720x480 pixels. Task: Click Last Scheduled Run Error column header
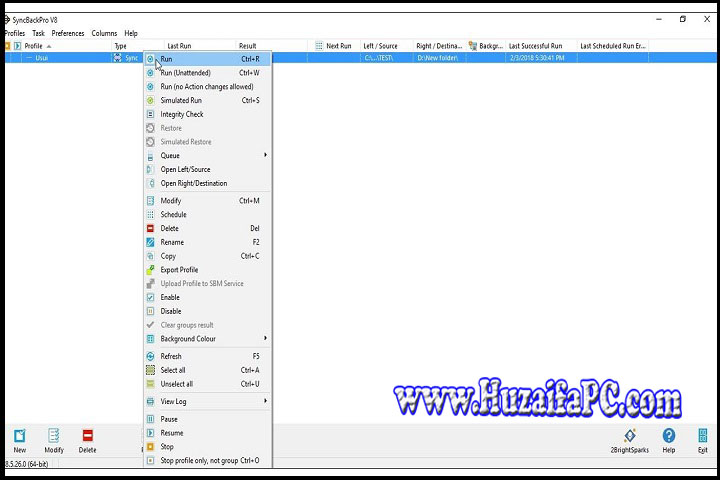click(613, 46)
